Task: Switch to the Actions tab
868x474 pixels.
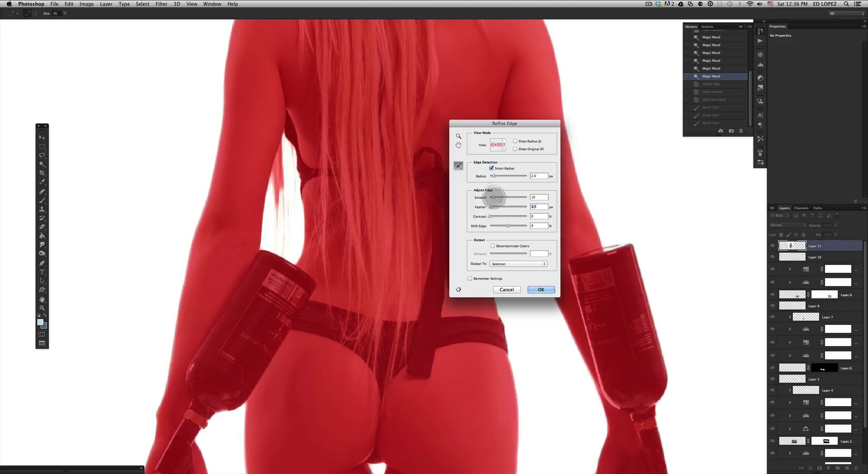Action: pos(707,27)
